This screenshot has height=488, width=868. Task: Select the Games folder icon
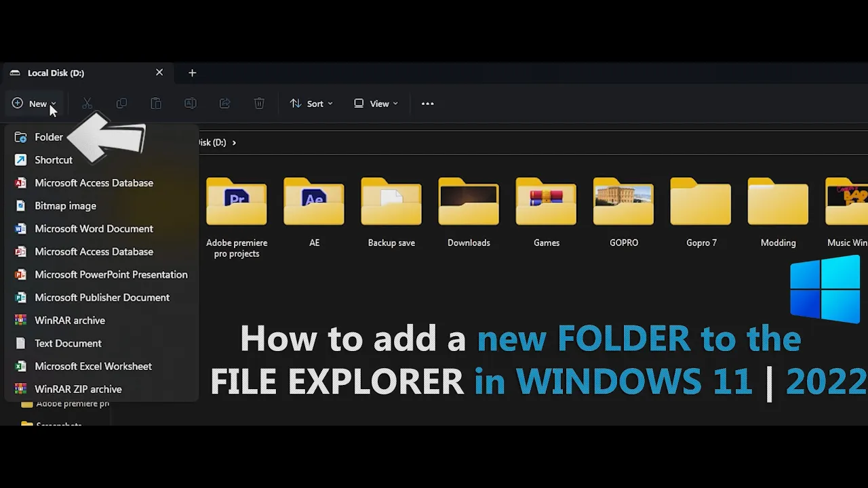(x=546, y=201)
